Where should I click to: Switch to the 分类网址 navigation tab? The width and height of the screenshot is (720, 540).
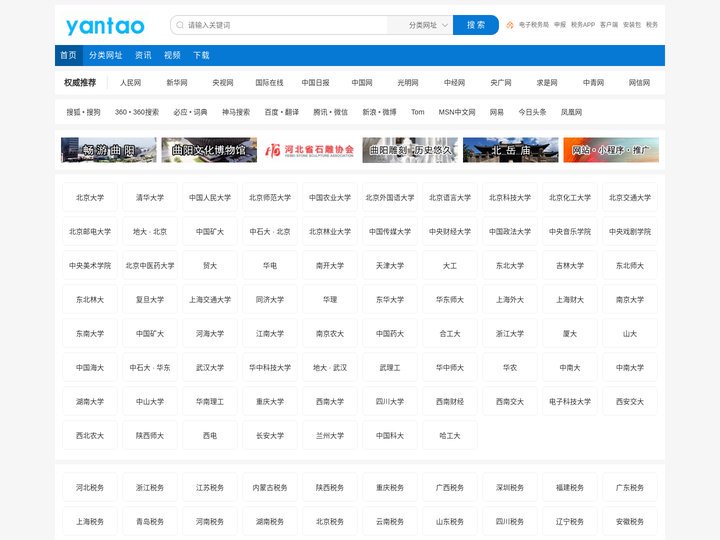tap(106, 55)
